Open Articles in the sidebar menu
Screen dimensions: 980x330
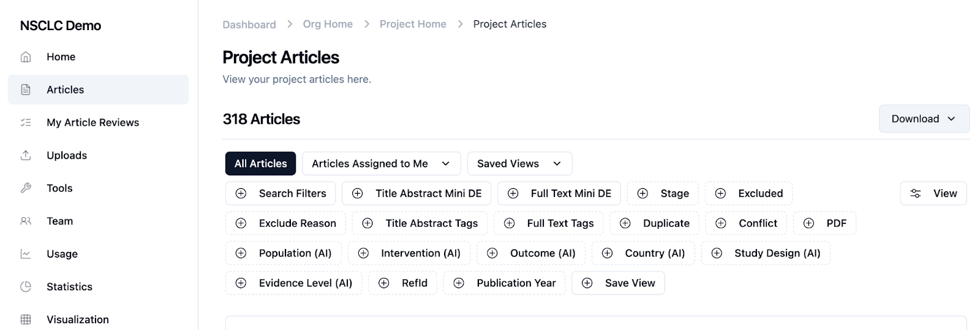66,90
